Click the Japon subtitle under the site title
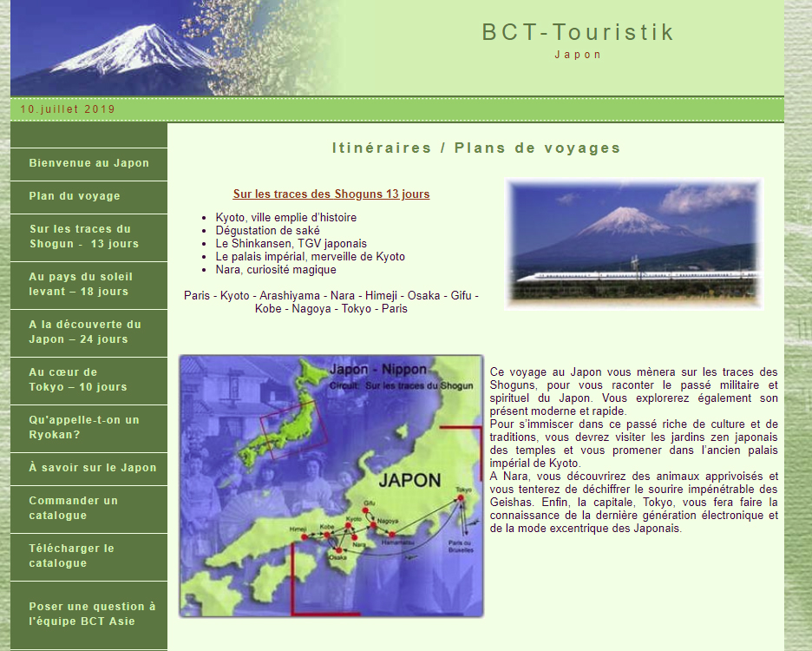This screenshot has height=651, width=812. (578, 55)
